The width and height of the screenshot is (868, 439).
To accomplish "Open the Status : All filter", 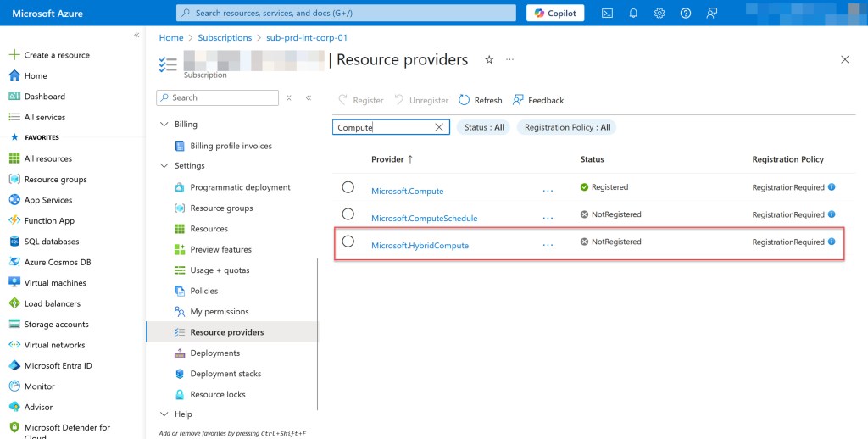I will click(x=484, y=127).
